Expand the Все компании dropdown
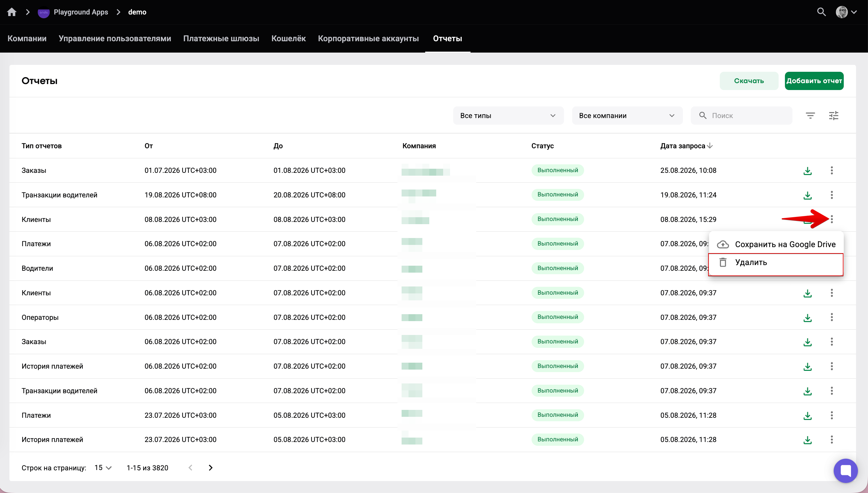 [x=627, y=116]
